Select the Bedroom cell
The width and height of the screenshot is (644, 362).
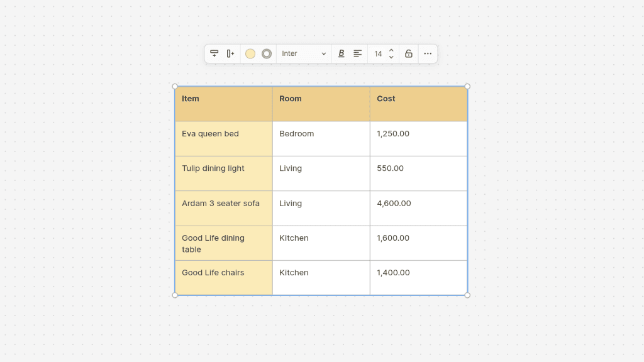coord(321,139)
